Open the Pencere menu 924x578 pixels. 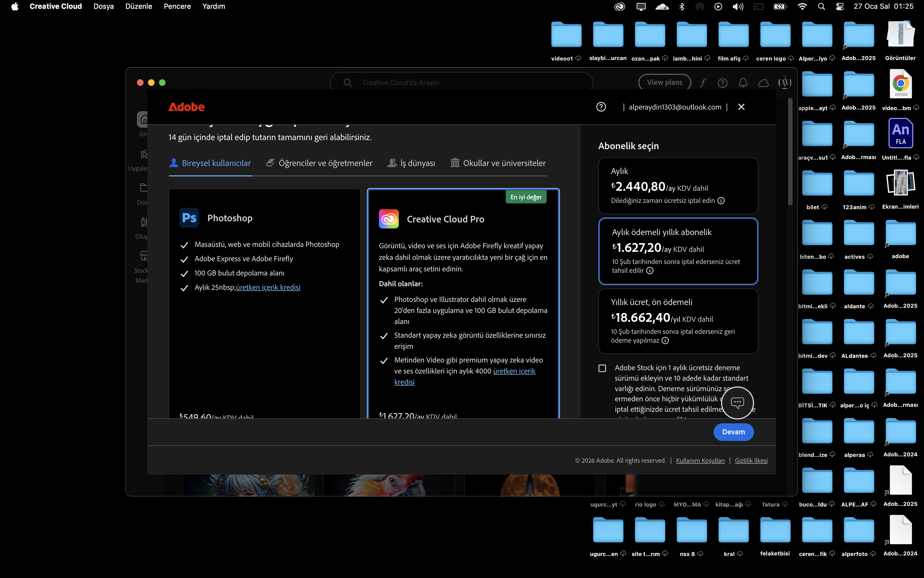tap(177, 7)
